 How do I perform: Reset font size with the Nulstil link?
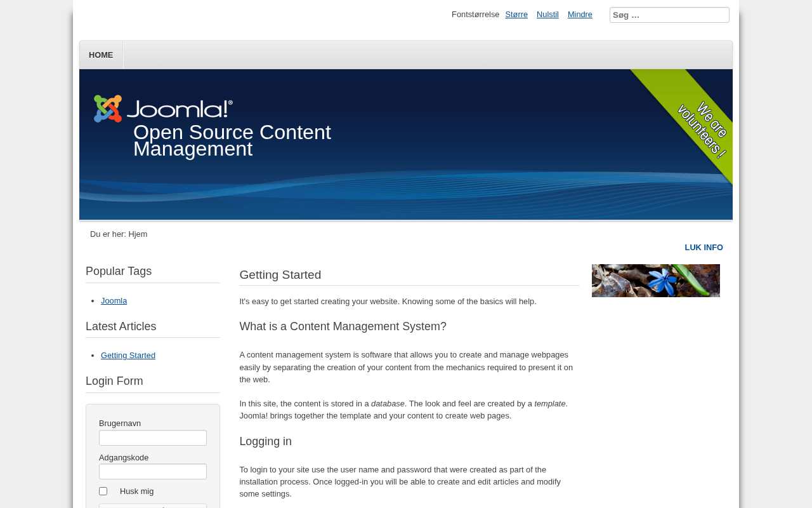[547, 15]
